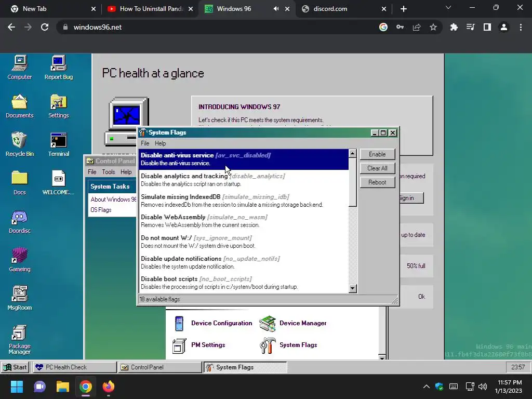Click flag list scrollbar up arrow
The width and height of the screenshot is (532, 399).
[x=353, y=153]
